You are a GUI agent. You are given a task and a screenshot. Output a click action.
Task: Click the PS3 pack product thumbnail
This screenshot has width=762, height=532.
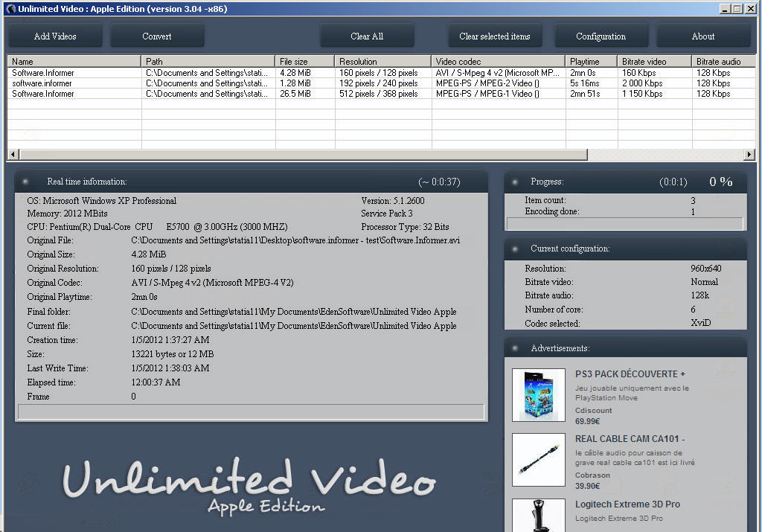coord(538,393)
